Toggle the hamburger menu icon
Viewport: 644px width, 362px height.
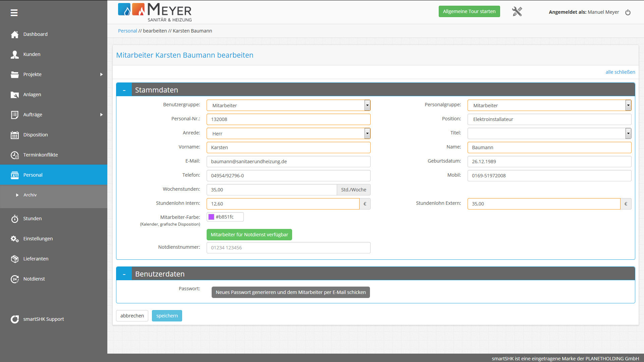14,13
